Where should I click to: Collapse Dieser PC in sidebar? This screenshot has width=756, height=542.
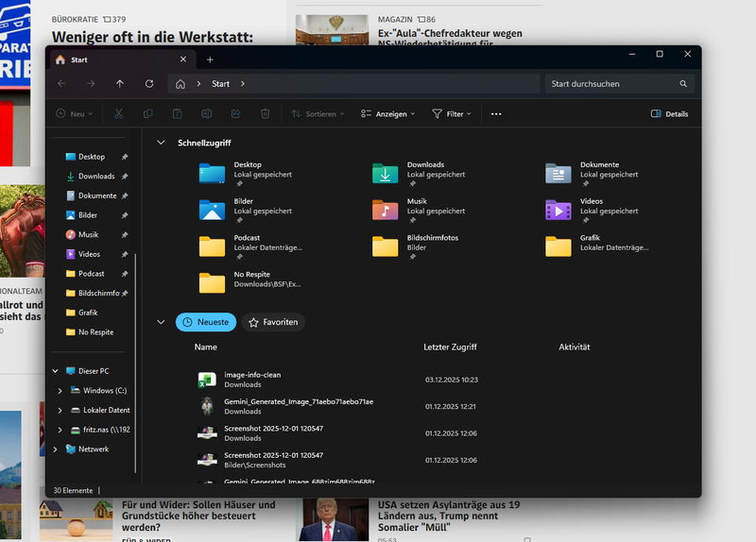[56, 371]
